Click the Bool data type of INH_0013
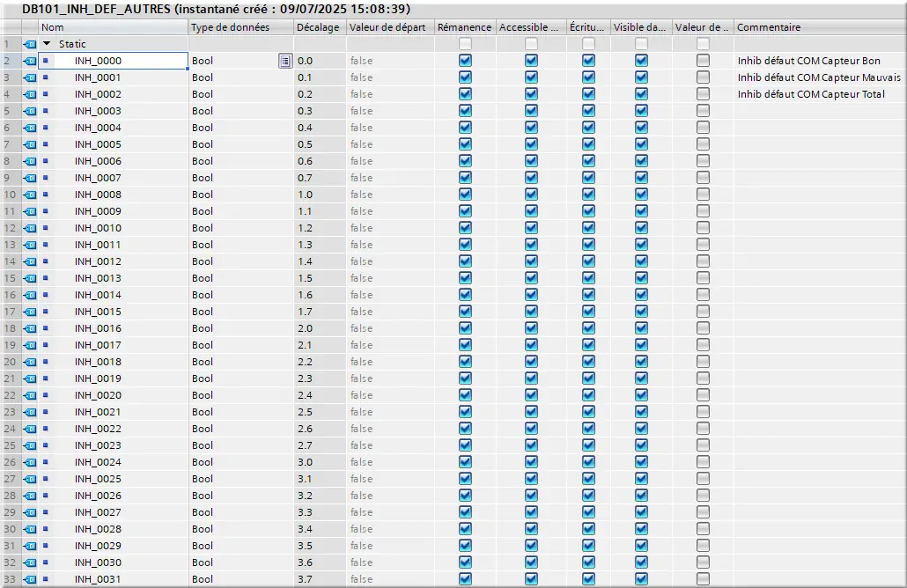The width and height of the screenshot is (907, 588). 203,278
